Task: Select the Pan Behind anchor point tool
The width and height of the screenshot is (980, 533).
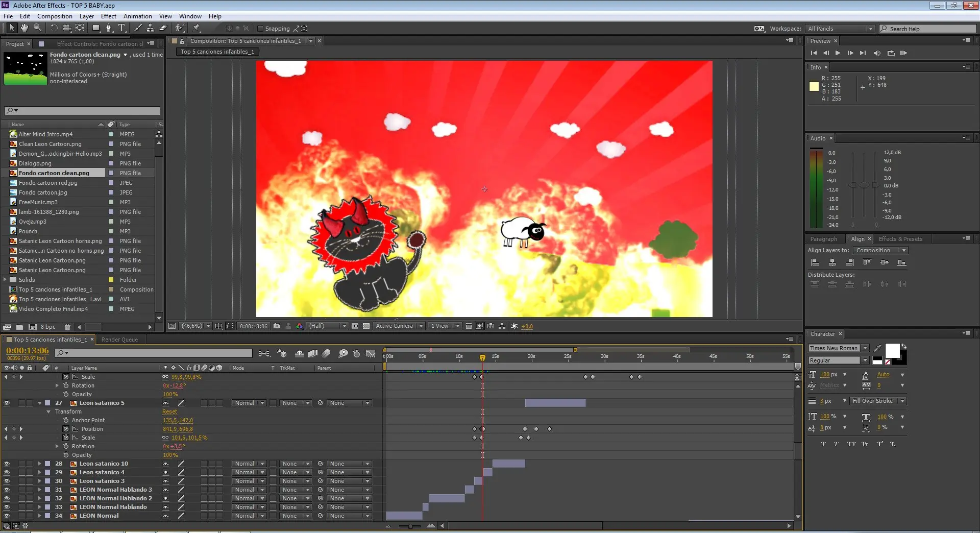Action: coord(80,28)
